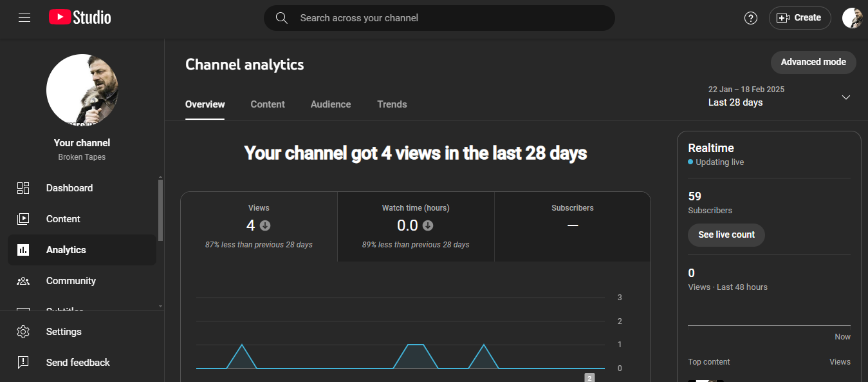
Task: Click the Content sidebar icon
Action: pyautogui.click(x=23, y=219)
